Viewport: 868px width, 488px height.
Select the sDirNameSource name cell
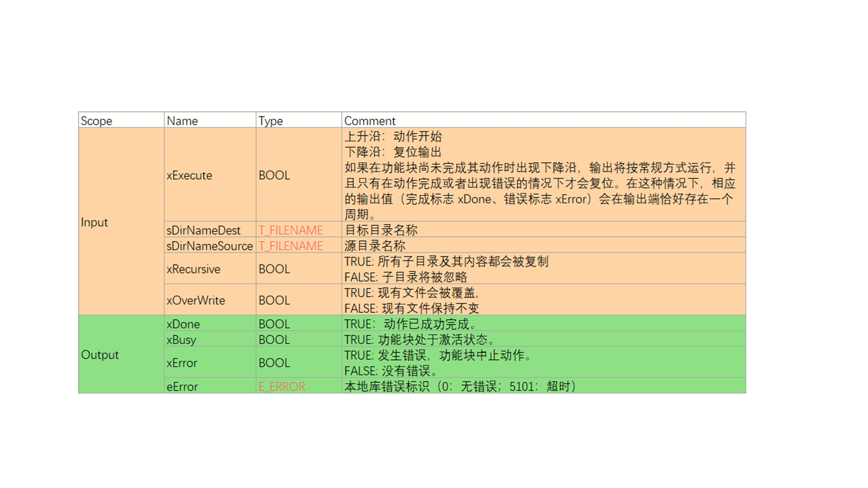coord(209,246)
